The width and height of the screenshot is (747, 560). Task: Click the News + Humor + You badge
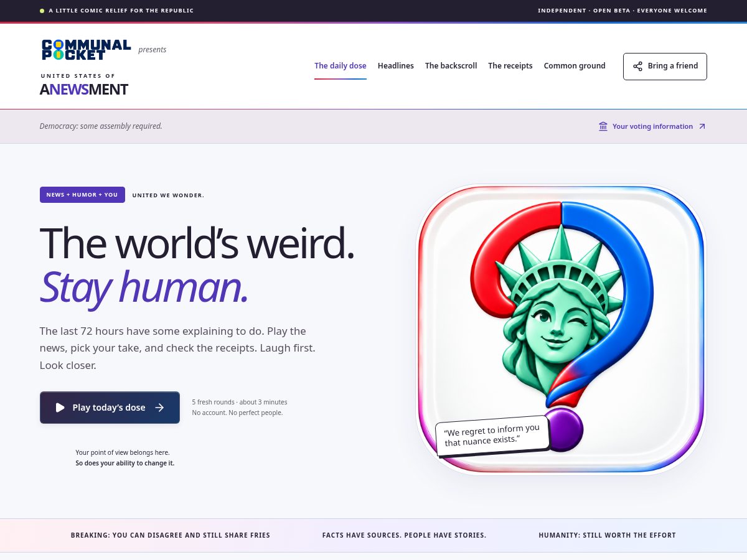[x=82, y=195]
